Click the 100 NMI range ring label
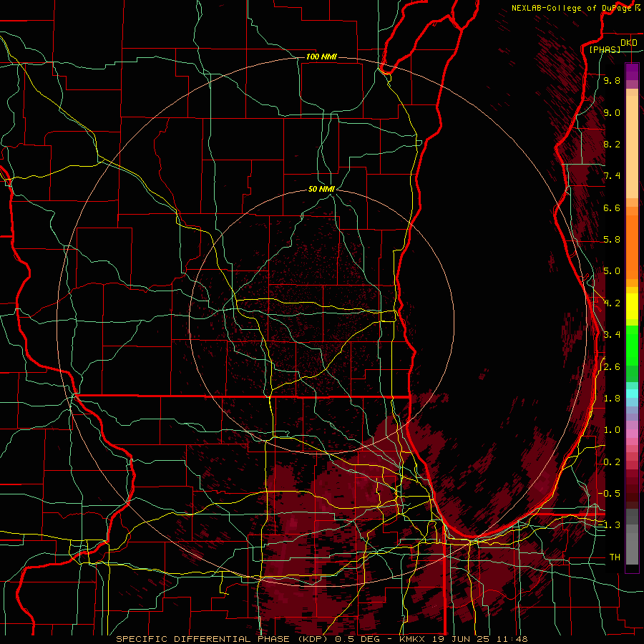This screenshot has height=644, width=644. click(321, 57)
